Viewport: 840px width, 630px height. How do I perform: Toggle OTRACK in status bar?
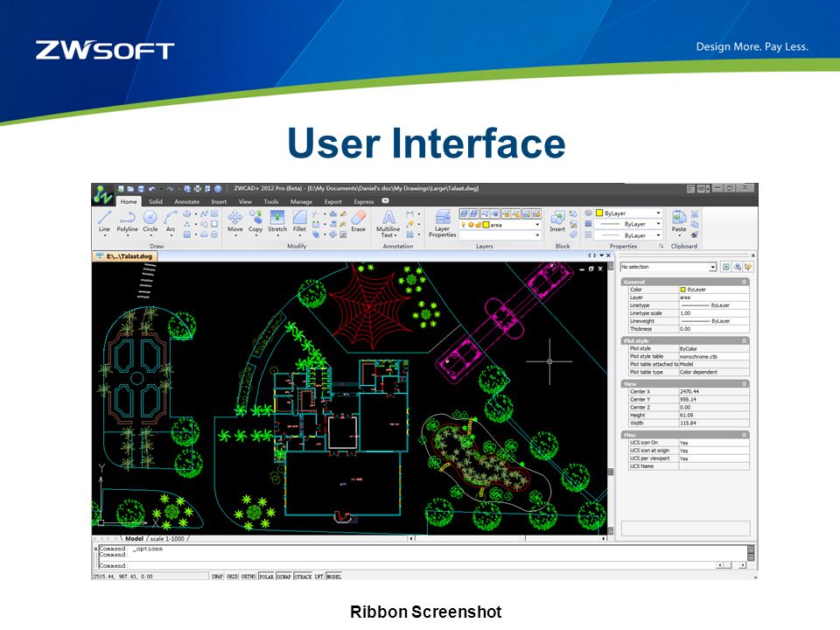[x=304, y=577]
